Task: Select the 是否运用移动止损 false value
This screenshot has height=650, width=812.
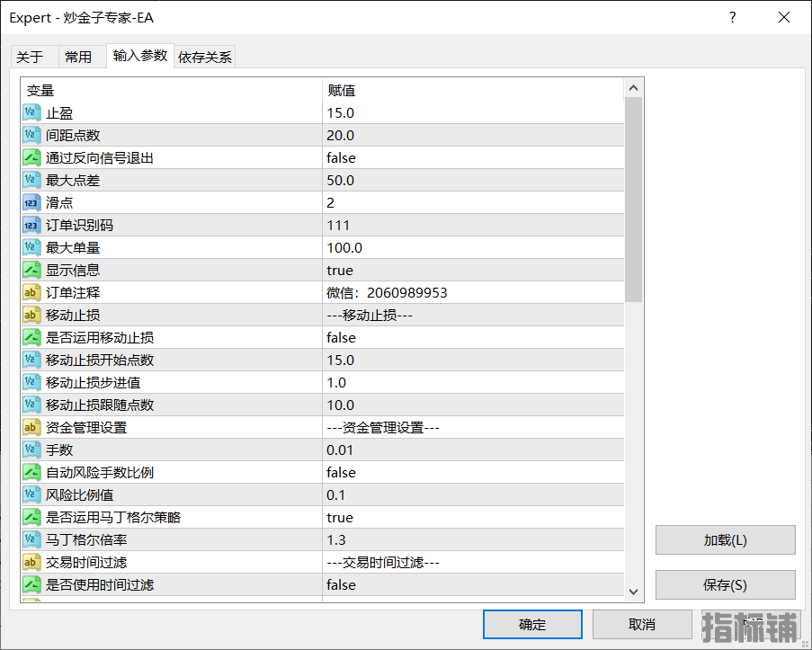Action: (342, 337)
